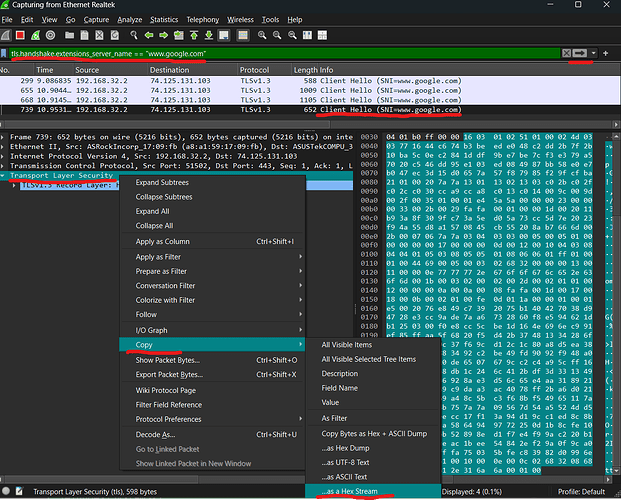Open capture options icon

coord(50,35)
